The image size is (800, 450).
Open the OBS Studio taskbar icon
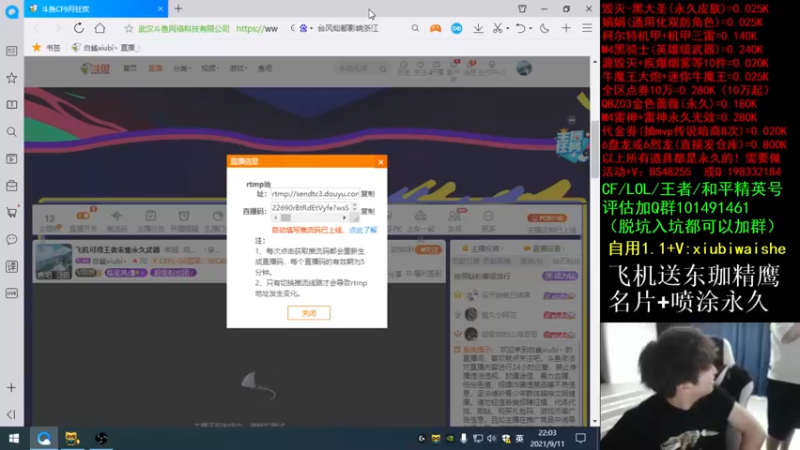[101, 438]
